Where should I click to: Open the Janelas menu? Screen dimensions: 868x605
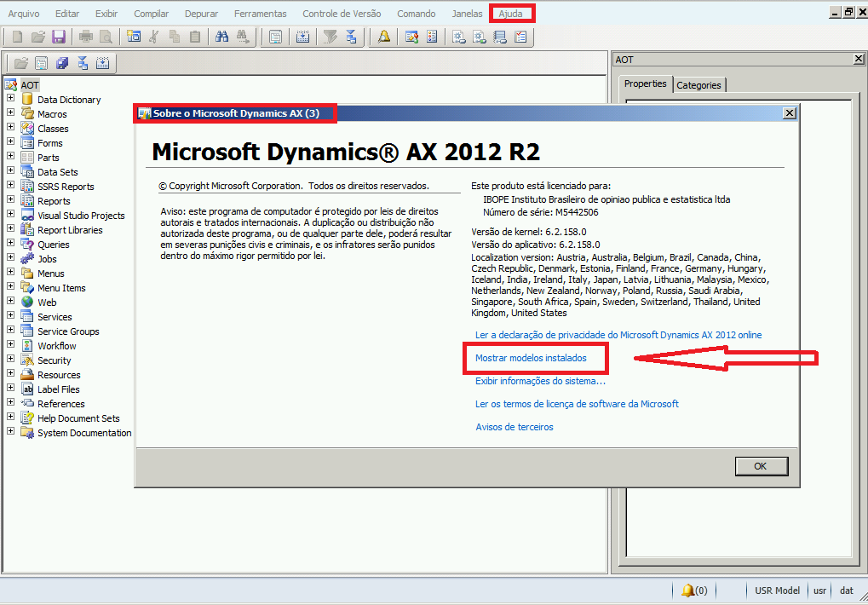pyautogui.click(x=467, y=14)
